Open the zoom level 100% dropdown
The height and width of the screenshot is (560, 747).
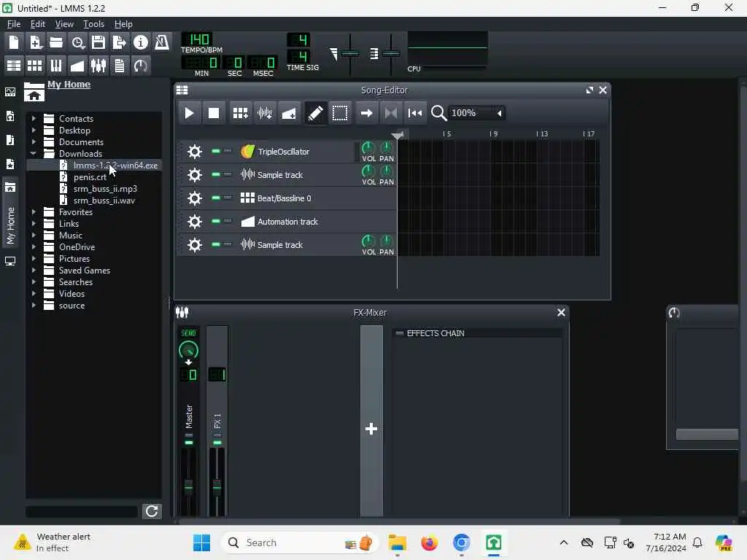tap(476, 113)
